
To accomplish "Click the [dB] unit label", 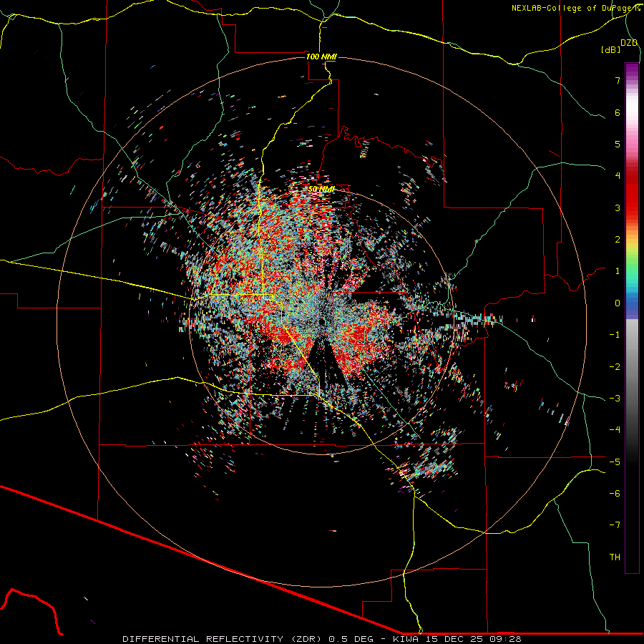I will 610,50.
